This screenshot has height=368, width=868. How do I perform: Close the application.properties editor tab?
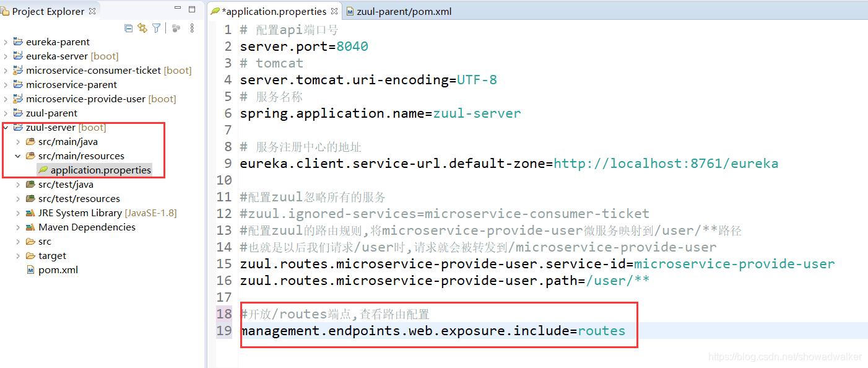[x=334, y=11]
